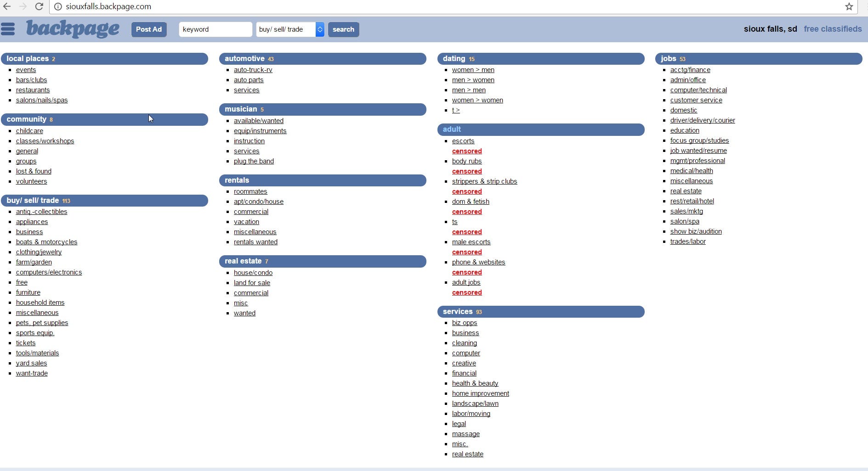This screenshot has height=471, width=868.
Task: Focus the keyword search field
Action: (x=216, y=29)
